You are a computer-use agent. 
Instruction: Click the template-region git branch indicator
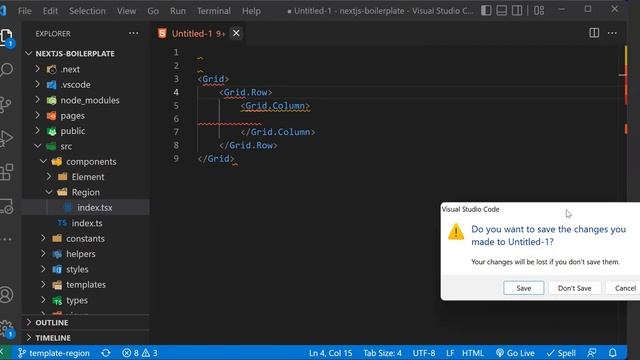[54, 353]
